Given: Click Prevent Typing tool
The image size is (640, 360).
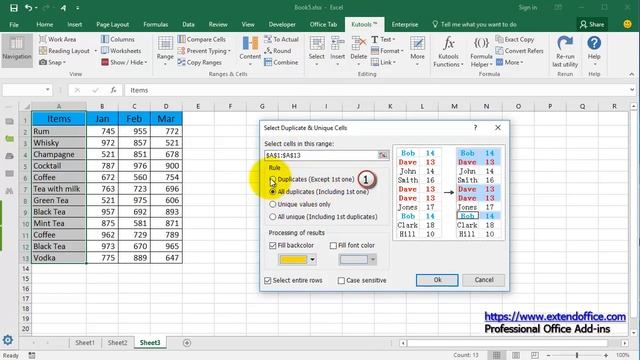Looking at the screenshot, I should (x=204, y=51).
